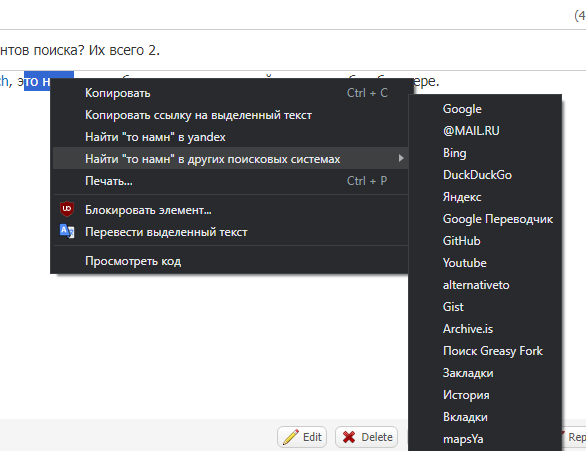This screenshot has width=586, height=451.
Task: Search on Gist
Action: 485,307
